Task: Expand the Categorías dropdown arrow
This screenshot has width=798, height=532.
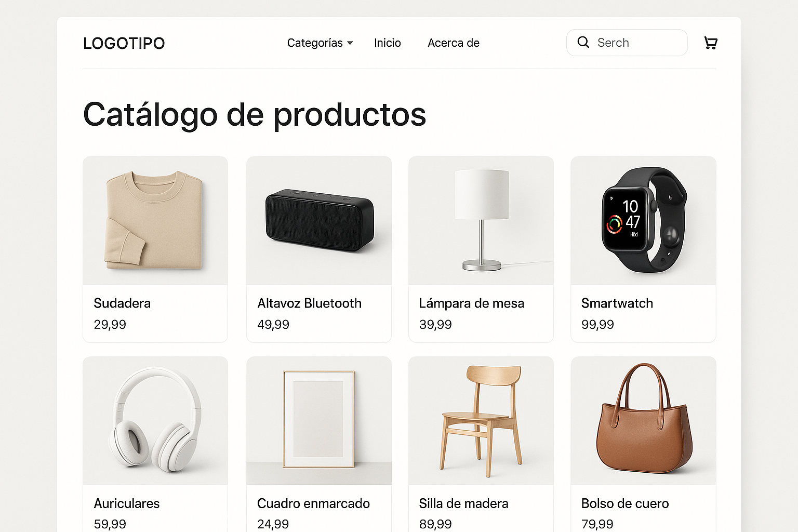Action: pos(350,43)
